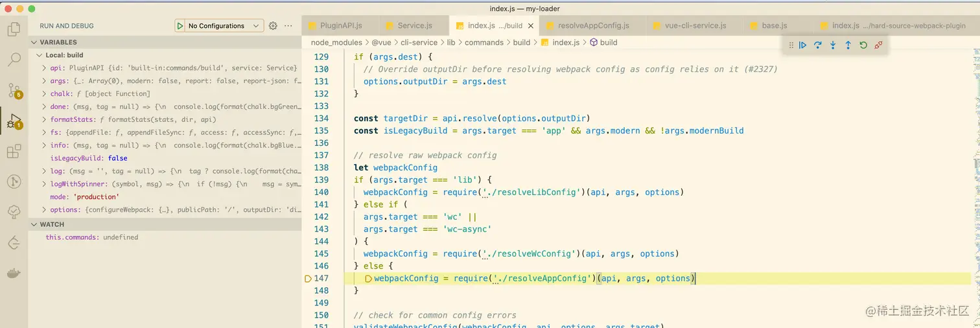Open the No Configurations dropdown

click(x=224, y=26)
